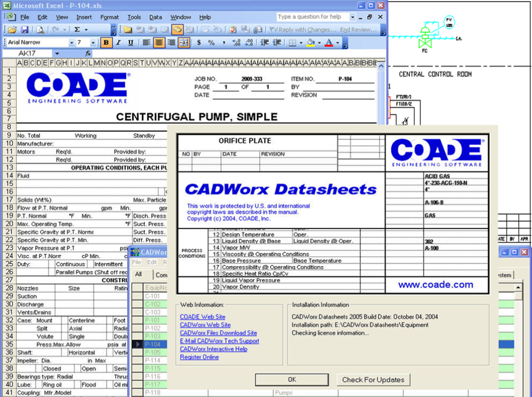The height and width of the screenshot is (397, 532).
Task: Open the font size dropdown showing 7
Action: pos(92,43)
